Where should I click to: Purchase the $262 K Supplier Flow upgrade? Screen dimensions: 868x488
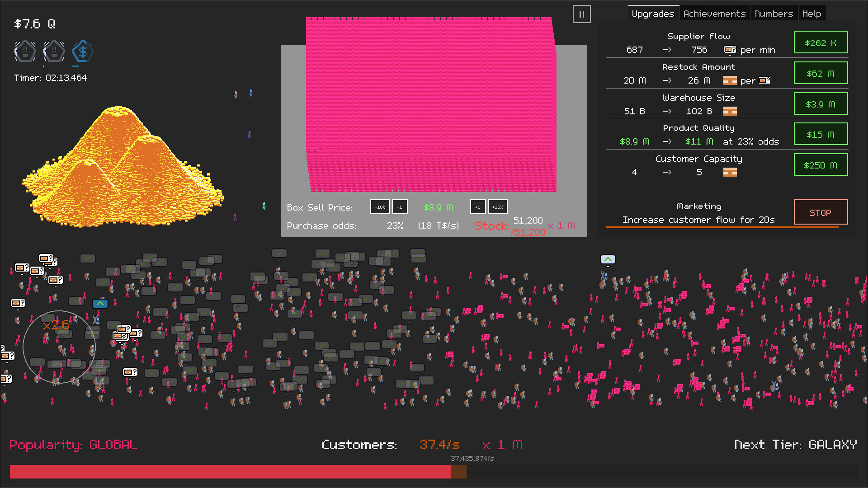click(x=821, y=42)
